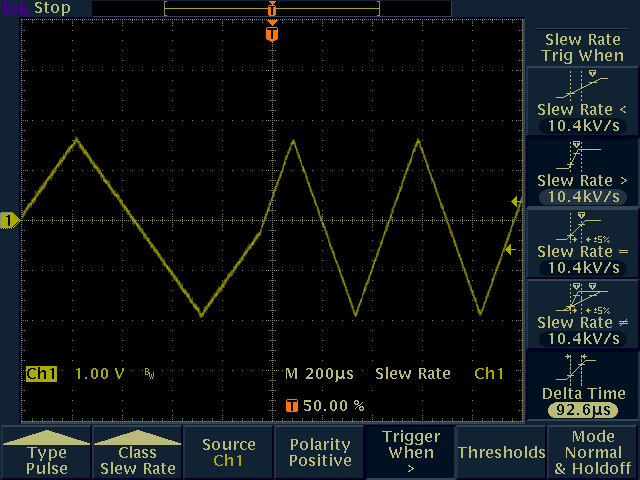Click the lower trigger threshold arrow

(509, 250)
